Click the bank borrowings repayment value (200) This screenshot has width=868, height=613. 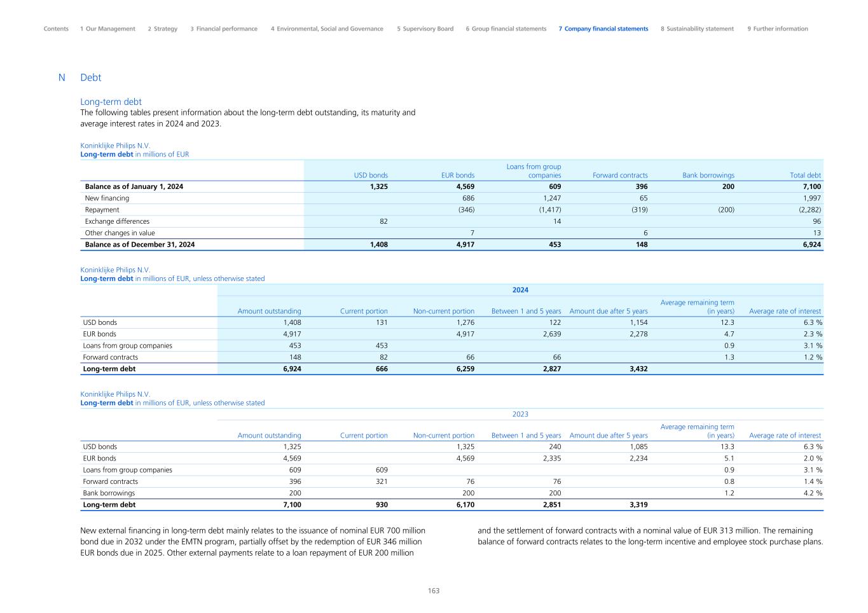pos(726,210)
